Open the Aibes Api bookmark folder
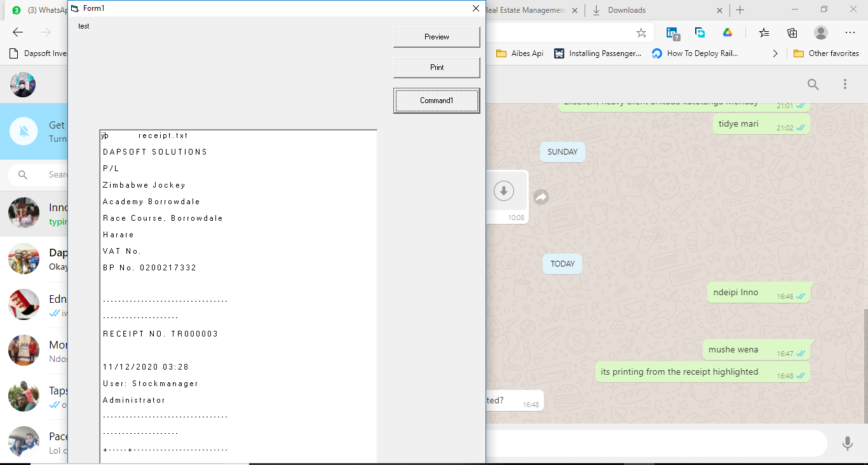868x465 pixels. click(520, 53)
